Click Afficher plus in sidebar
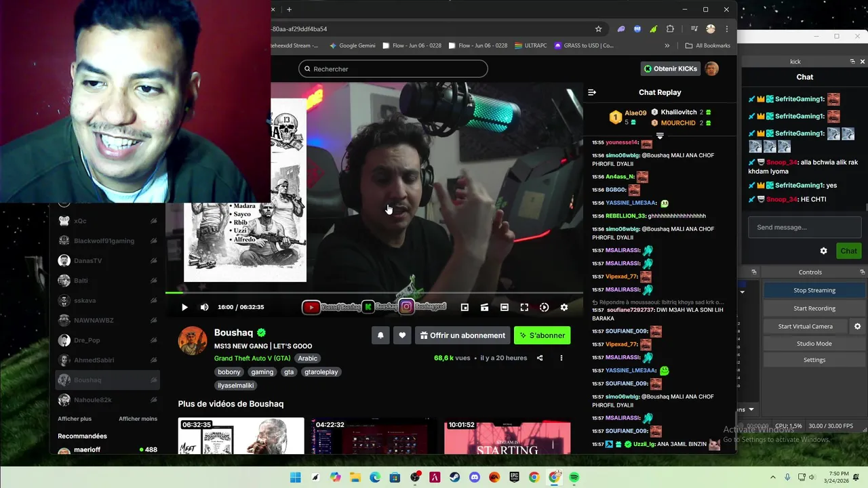Viewport: 868px width, 488px height. pyautogui.click(x=75, y=419)
